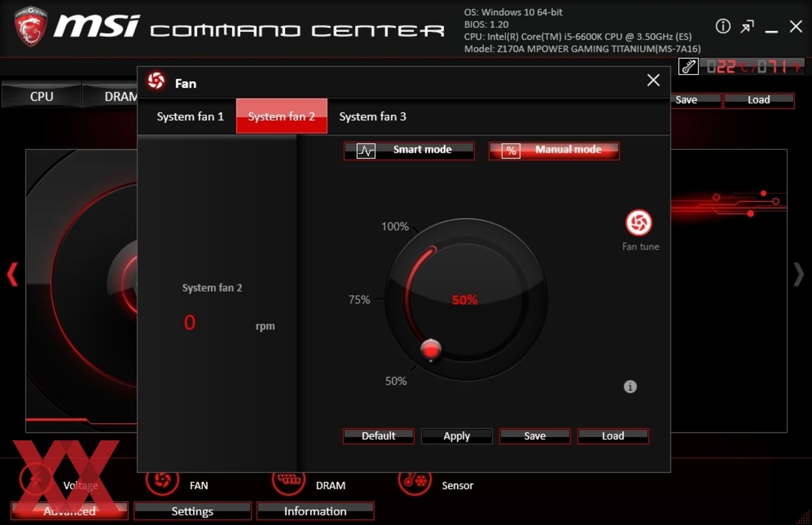This screenshot has height=525, width=812.
Task: Click the 50% label below the dial
Action: click(396, 381)
